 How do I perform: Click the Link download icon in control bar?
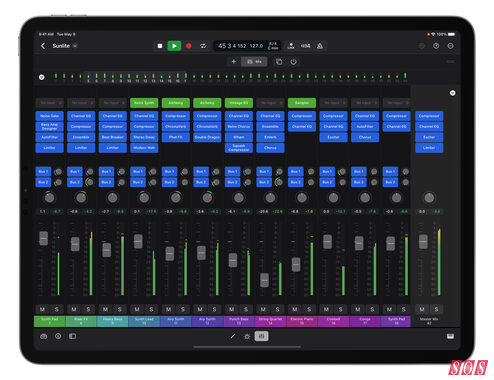pyautogui.click(x=291, y=46)
